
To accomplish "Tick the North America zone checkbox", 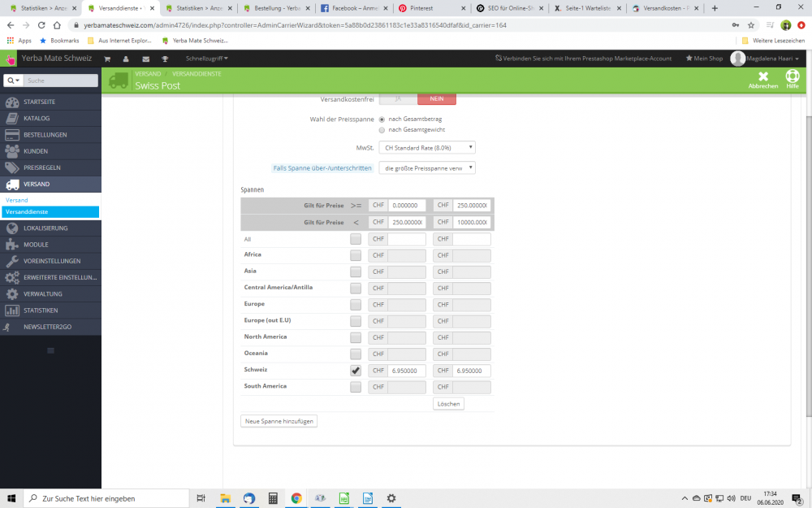I will pos(356,337).
